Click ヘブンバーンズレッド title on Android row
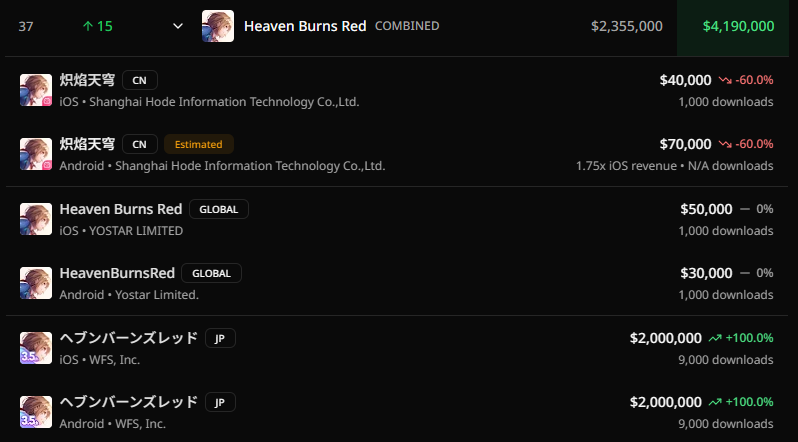Image resolution: width=798 pixels, height=442 pixels. pos(129,402)
